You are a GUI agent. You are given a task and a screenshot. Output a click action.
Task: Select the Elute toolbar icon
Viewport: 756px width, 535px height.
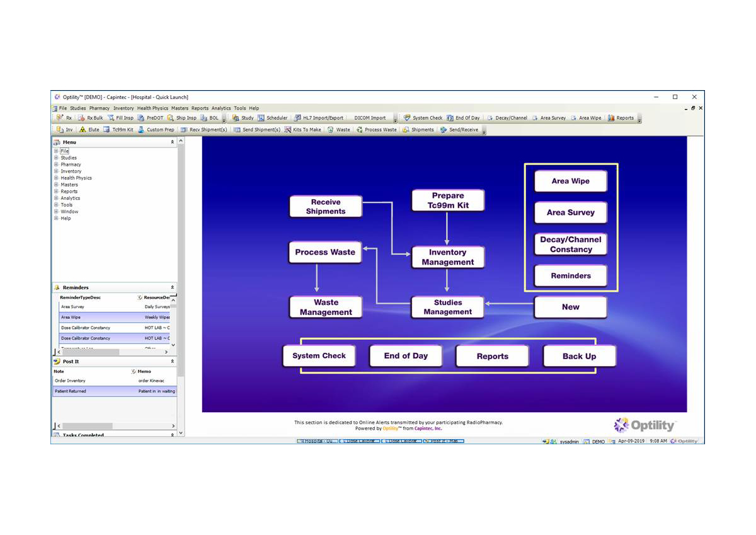click(x=91, y=130)
